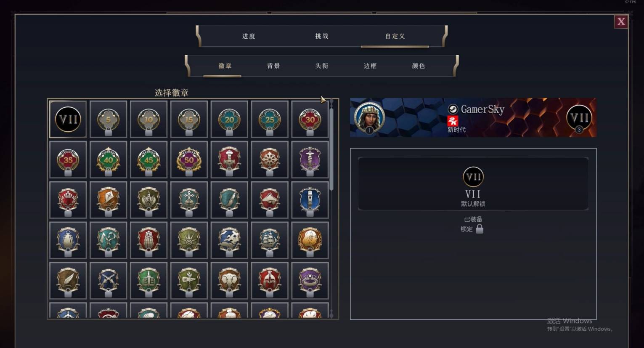The image size is (644, 348).
Task: Switch to the 进度 tab
Action: [249, 36]
